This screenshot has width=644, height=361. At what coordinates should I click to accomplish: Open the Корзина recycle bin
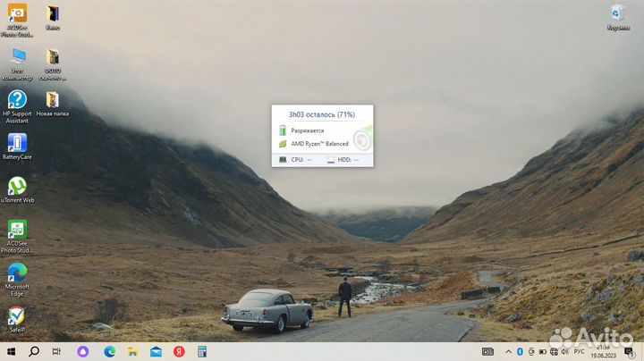[x=618, y=13]
